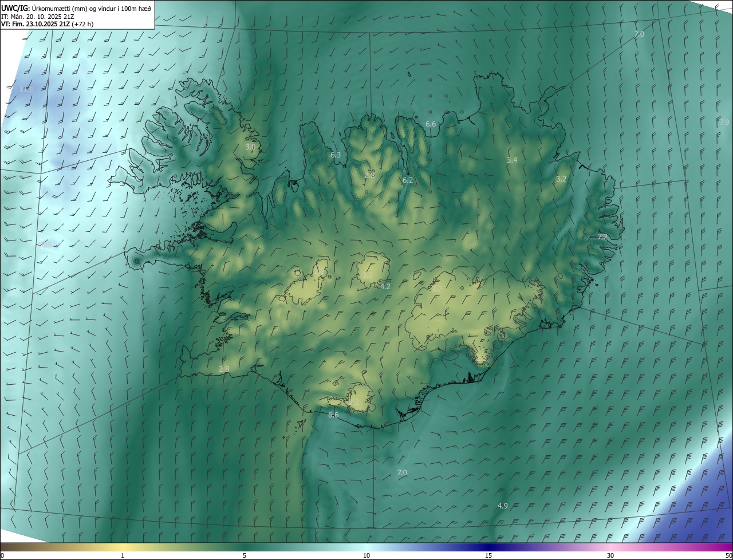Click the legend tick label 30
This screenshot has width=733, height=560.
(x=610, y=555)
